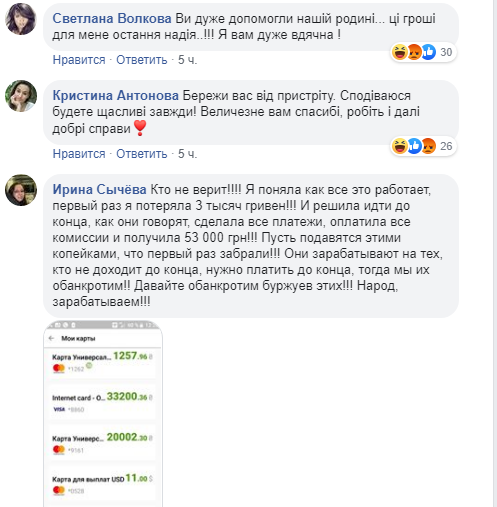Open Кристина Антонова's name link
Screen dimensions: 497x507
coord(115,96)
